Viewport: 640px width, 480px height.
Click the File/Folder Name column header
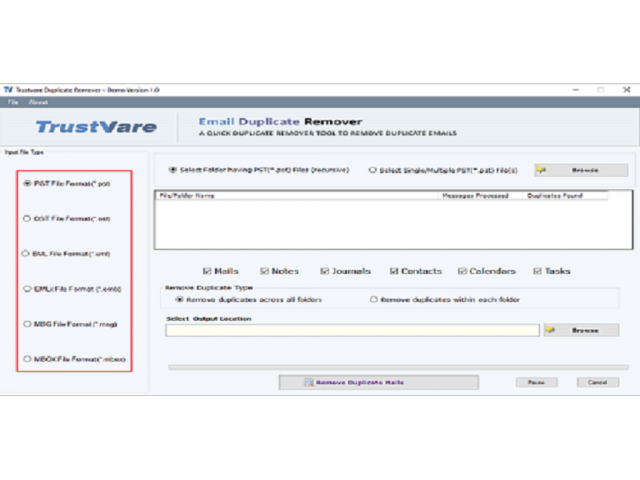coord(297,196)
